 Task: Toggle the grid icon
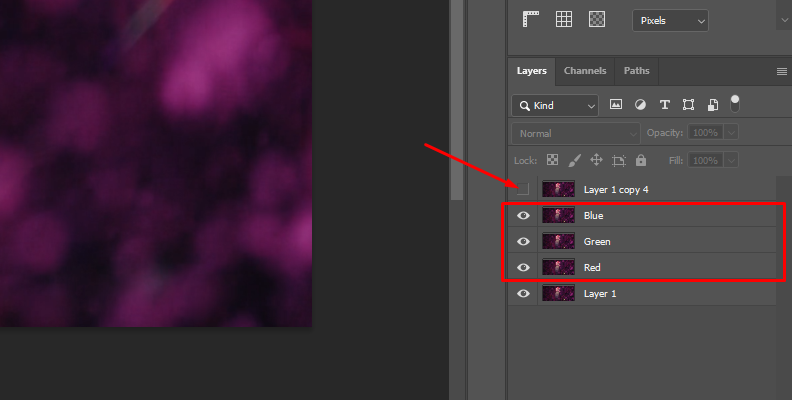[564, 19]
